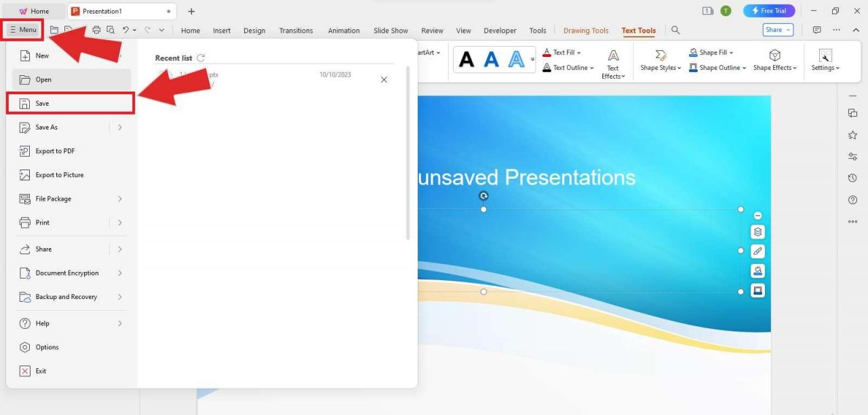Open the rotate/reset shape icon near the slide
Image resolution: width=868 pixels, height=415 pixels.
[x=484, y=195]
